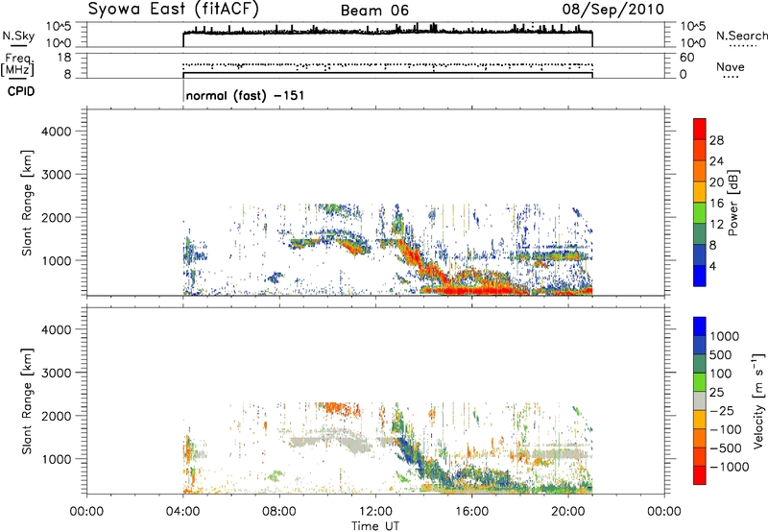Click the red top segment of the Power colorbar
The width and height of the screenshot is (768, 532).
point(700,130)
